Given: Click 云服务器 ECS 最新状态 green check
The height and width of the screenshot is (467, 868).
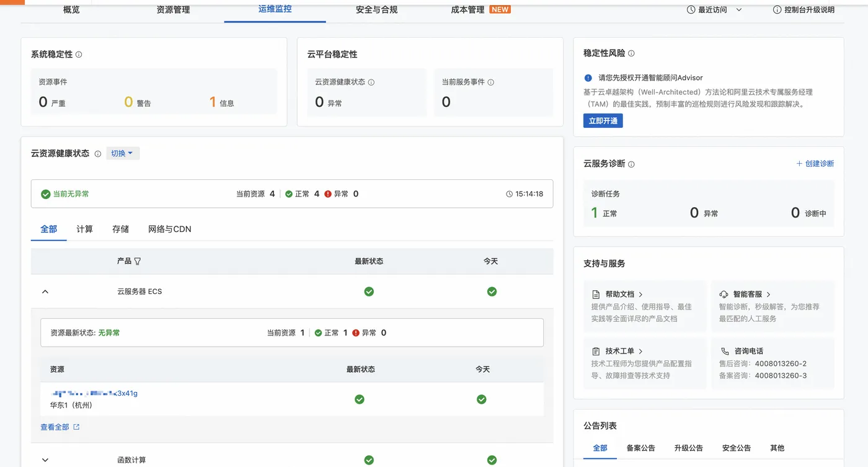Looking at the screenshot, I should coord(369,291).
